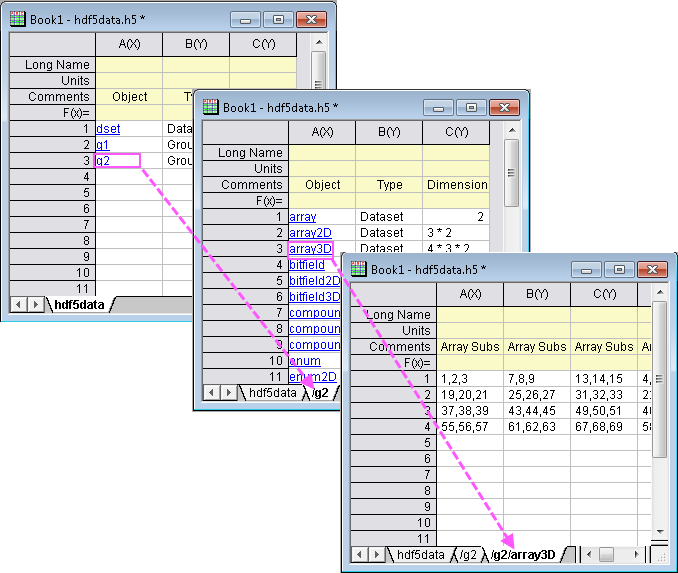
Task: Open the bitfield dataset link
Action: tap(307, 264)
